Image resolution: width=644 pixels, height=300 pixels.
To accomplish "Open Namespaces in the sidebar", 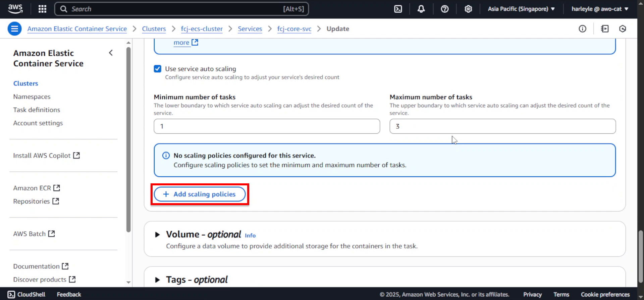I will pyautogui.click(x=32, y=97).
